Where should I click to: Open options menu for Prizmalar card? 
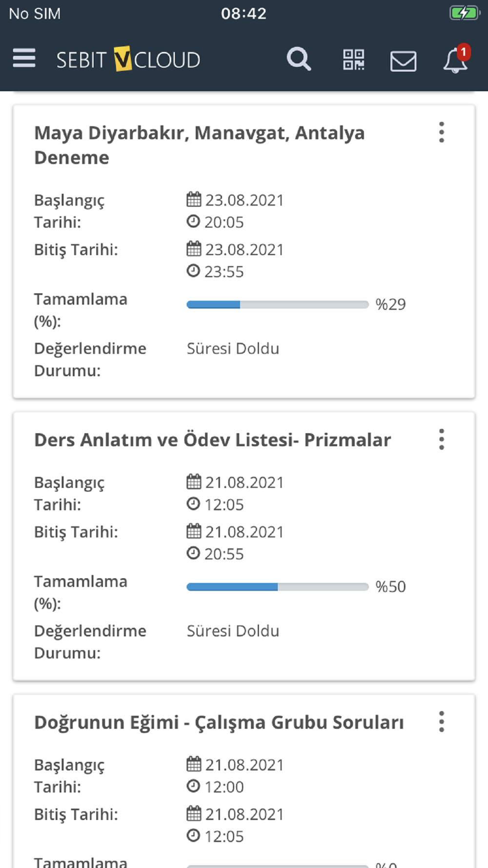pos(442,439)
